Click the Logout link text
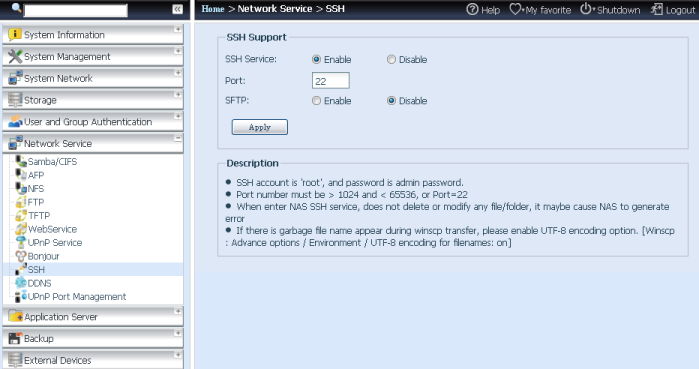The width and height of the screenshot is (699, 369). tap(680, 10)
